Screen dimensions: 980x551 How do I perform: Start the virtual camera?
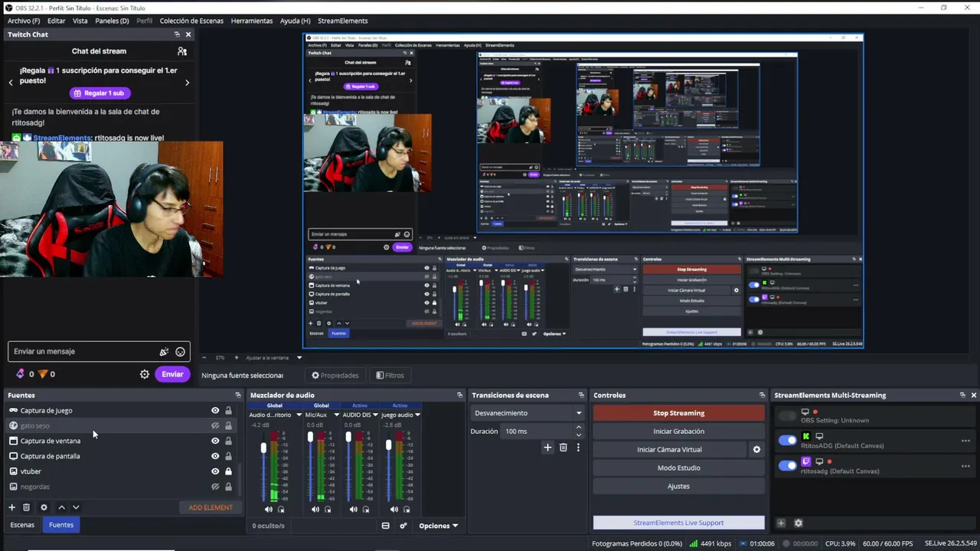(670, 449)
